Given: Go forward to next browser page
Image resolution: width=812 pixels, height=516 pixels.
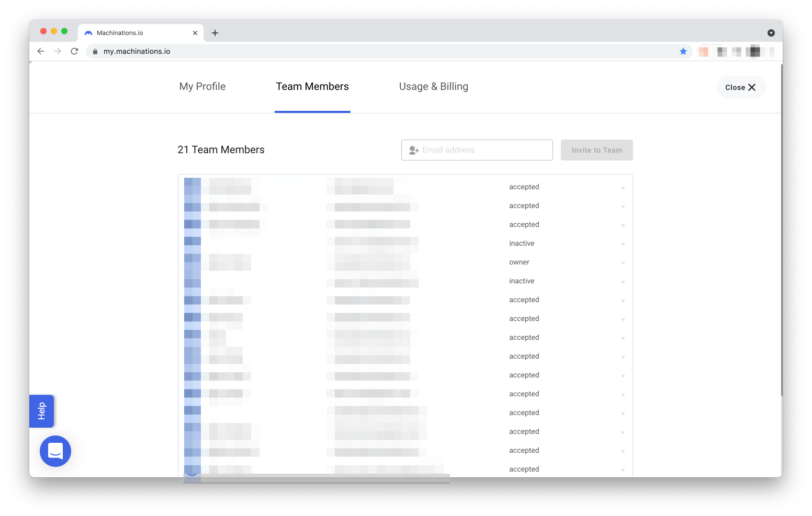Looking at the screenshot, I should pyautogui.click(x=58, y=51).
